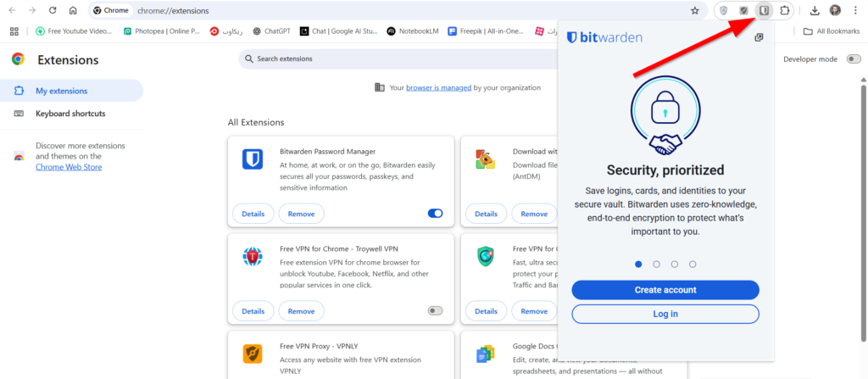
Task: Select fourth carousel dot in Bitwarden popup
Action: [x=693, y=265]
